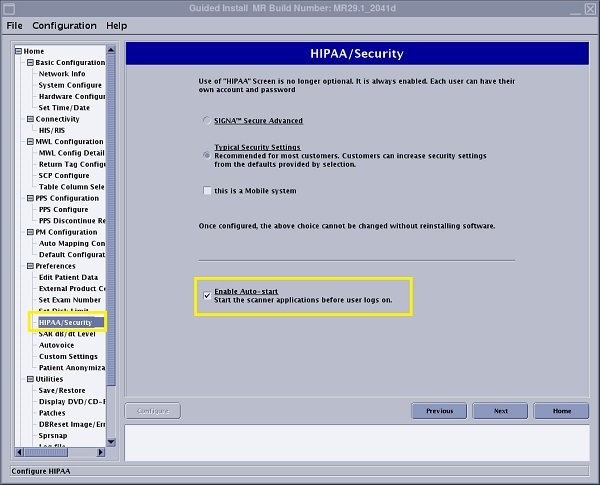
Task: Check 'this is a Mobile system' box
Action: coord(206,190)
